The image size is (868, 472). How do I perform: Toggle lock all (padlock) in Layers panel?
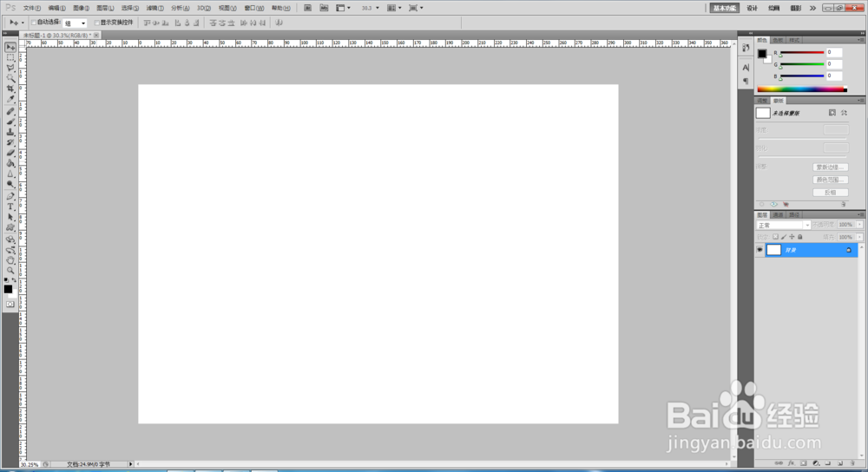click(x=800, y=237)
